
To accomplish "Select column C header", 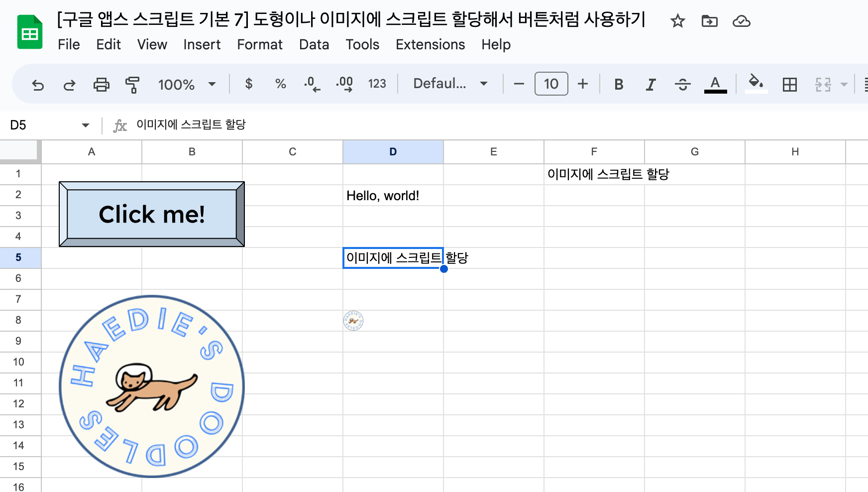I will pos(293,152).
